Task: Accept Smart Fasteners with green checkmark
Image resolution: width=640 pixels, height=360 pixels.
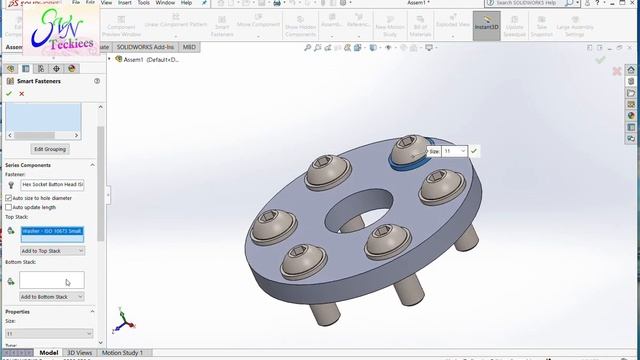Action: pos(9,94)
